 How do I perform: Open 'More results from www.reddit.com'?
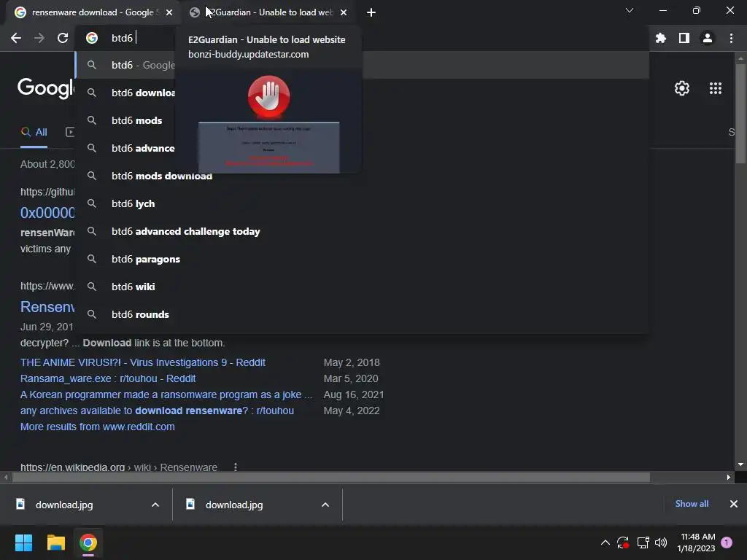[97, 427]
